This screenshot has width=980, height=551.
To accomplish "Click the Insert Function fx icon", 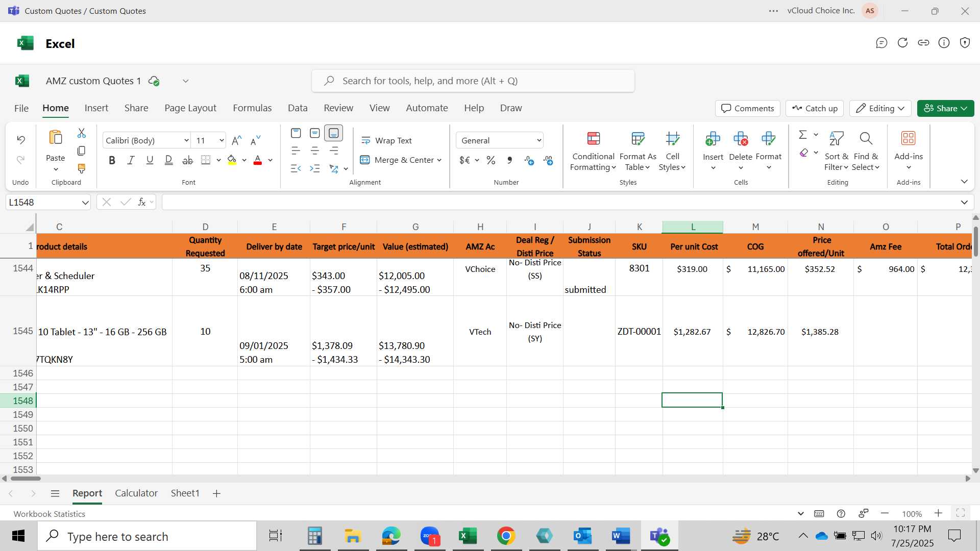I will click(142, 202).
